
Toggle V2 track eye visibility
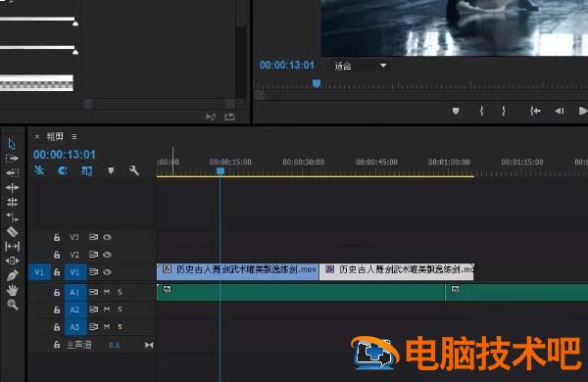107,255
